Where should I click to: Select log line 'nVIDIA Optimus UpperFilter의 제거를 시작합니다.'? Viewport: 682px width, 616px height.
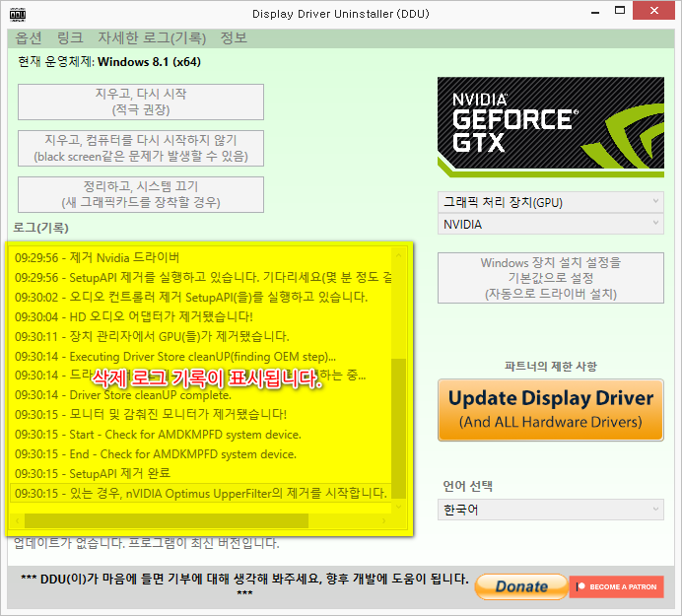[200, 493]
